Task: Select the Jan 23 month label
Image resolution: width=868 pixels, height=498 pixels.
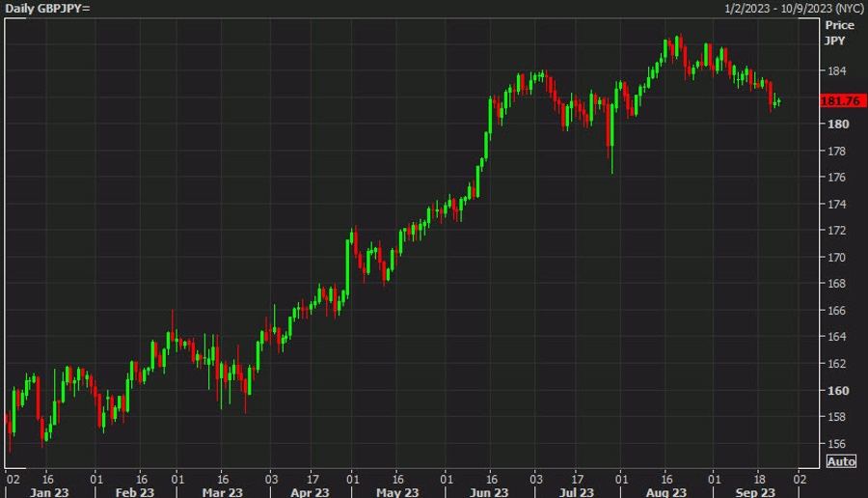Action: [x=47, y=492]
